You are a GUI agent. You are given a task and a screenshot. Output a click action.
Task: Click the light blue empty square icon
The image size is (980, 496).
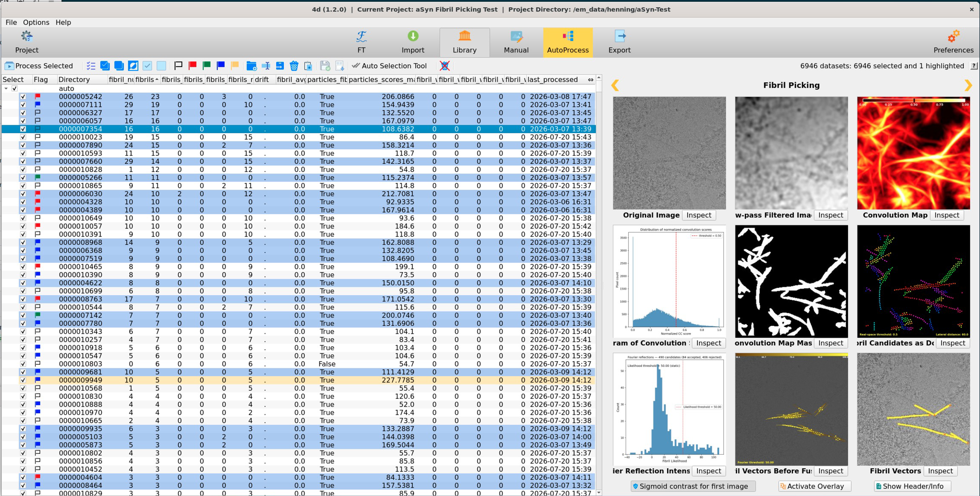[161, 66]
